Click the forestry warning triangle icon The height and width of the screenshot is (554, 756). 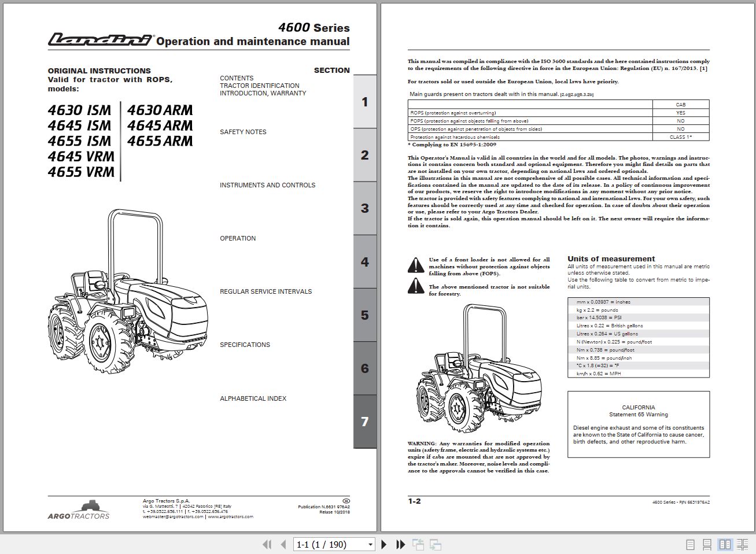(x=416, y=286)
